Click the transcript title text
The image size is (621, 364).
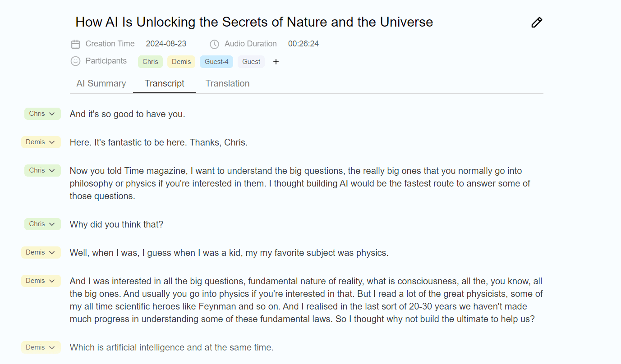(x=254, y=22)
